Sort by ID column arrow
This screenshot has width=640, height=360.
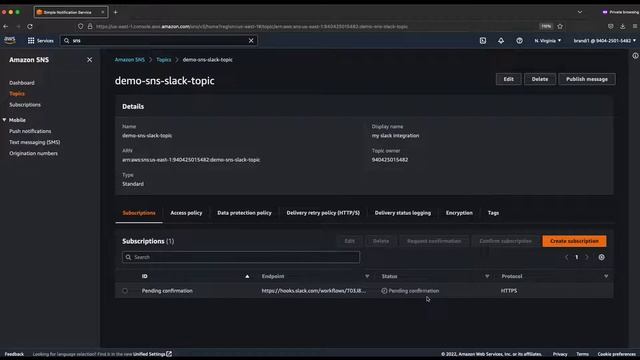[x=247, y=277]
